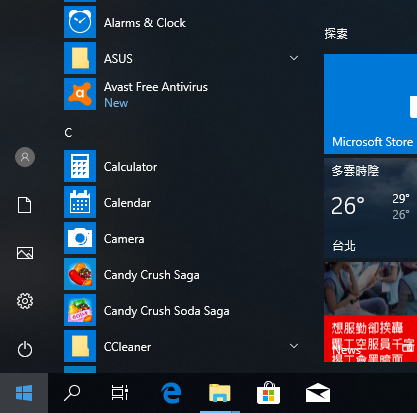Launch the Camera app icon
Image resolution: width=417 pixels, height=413 pixels.
(x=80, y=238)
